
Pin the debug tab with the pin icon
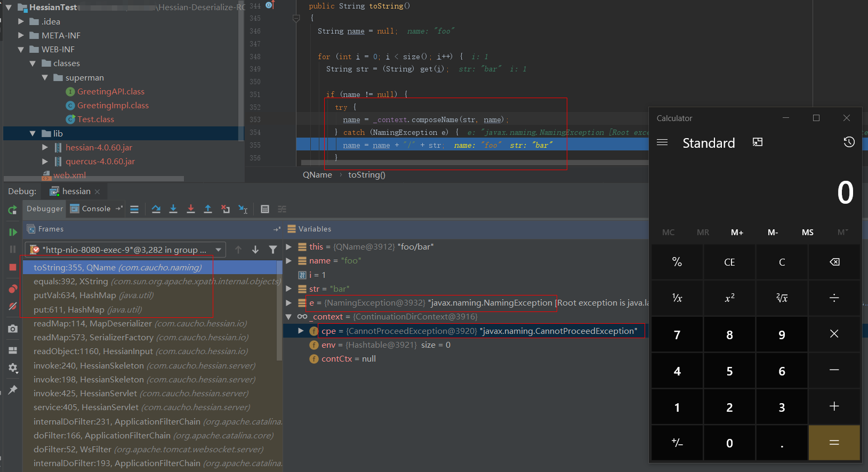pyautogui.click(x=13, y=390)
